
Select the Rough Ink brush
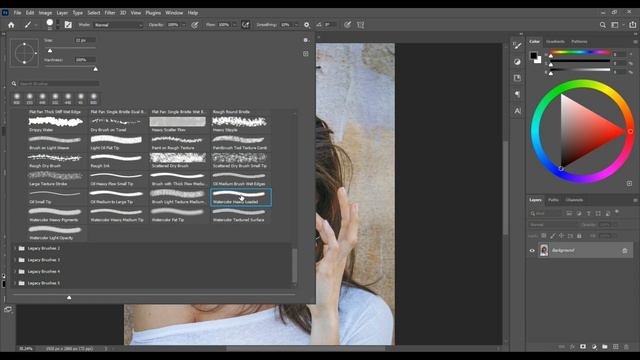click(x=117, y=161)
